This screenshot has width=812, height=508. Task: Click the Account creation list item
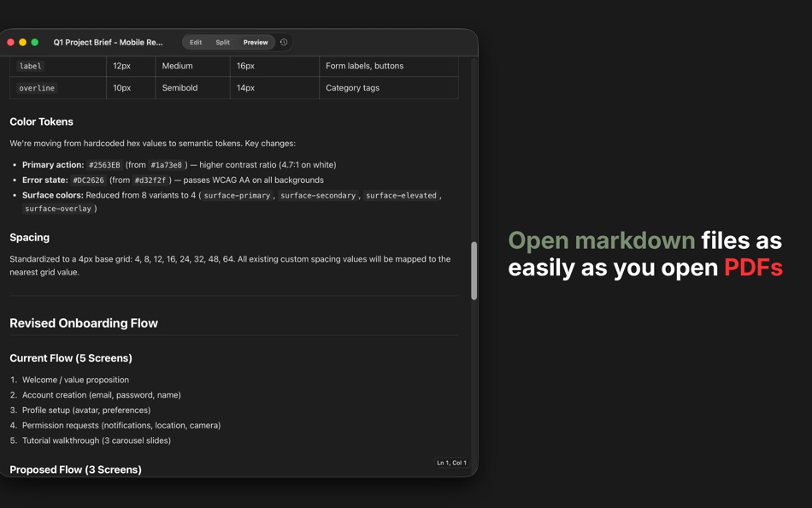102,395
